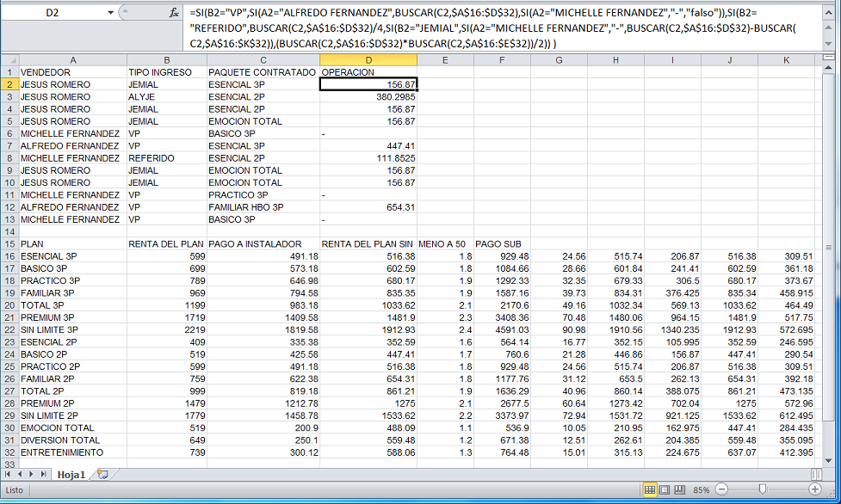Select column F header
841x504 pixels.
pyautogui.click(x=502, y=60)
